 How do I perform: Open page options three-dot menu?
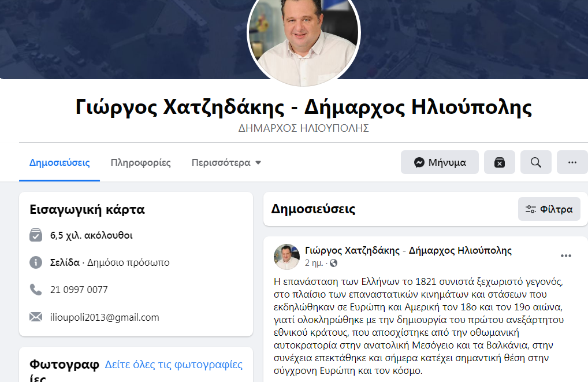572,162
